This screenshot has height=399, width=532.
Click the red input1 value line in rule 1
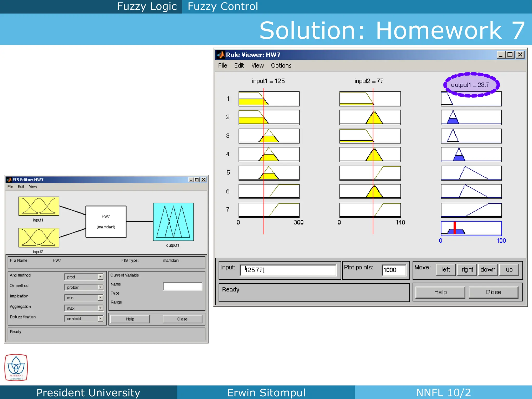pos(264,99)
